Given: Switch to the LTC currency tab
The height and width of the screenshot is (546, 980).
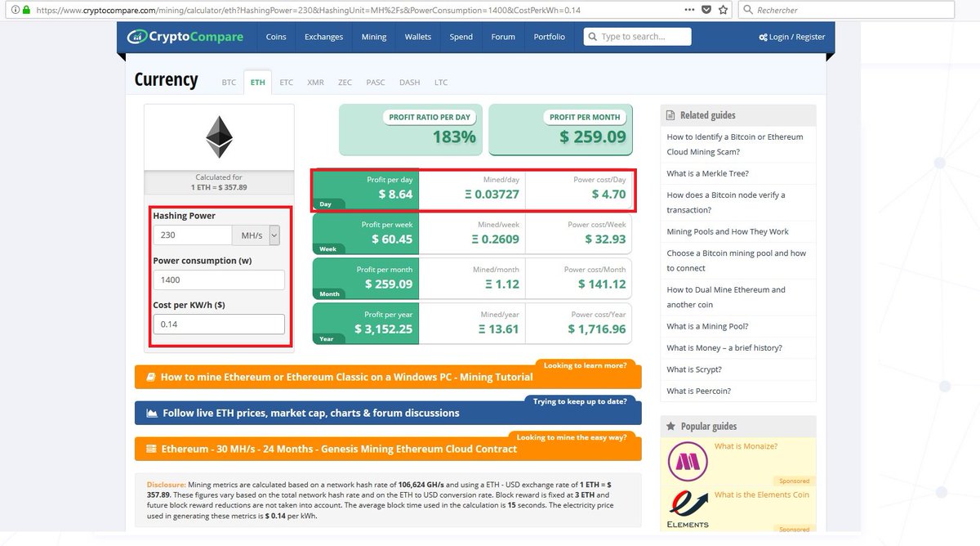Looking at the screenshot, I should [x=441, y=83].
